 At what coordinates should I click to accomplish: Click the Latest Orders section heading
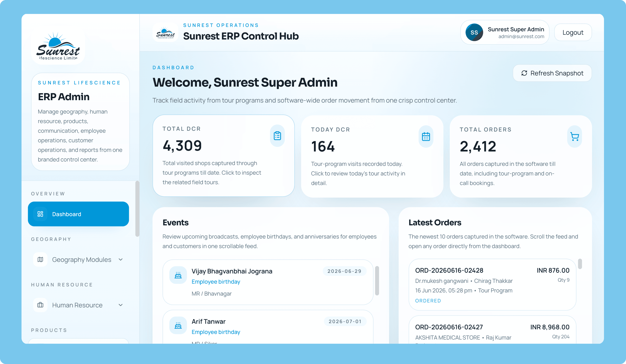point(435,222)
